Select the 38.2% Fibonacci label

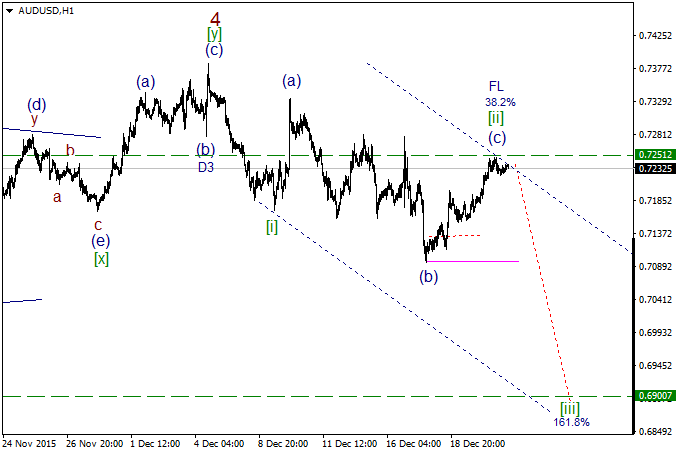[500, 102]
